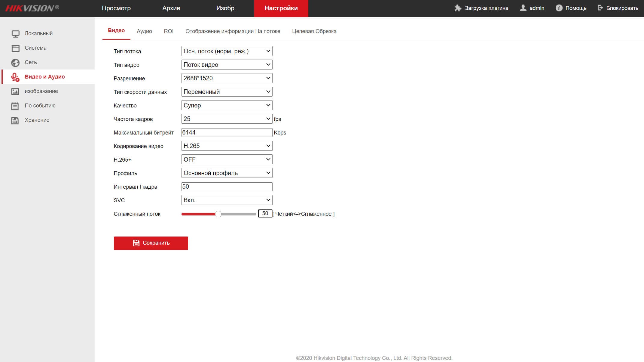This screenshot has height=362, width=644.
Task: Click the Блокировать logout icon
Action: tap(600, 8)
